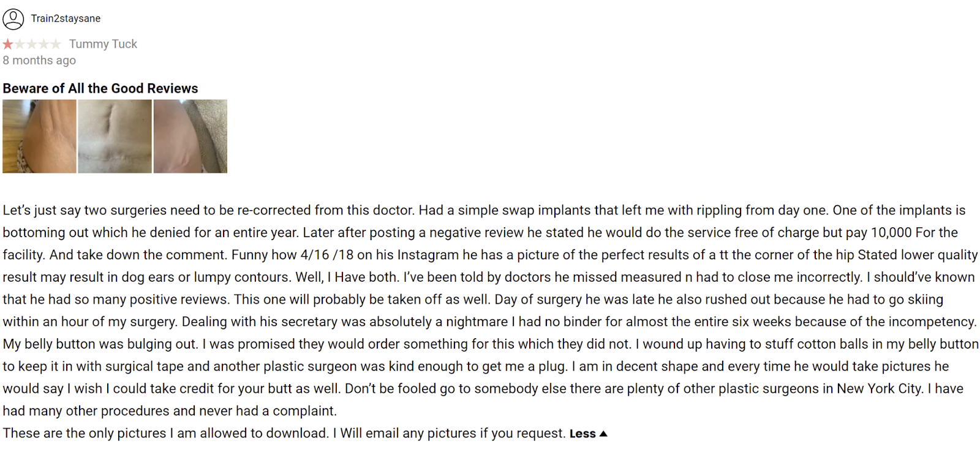The width and height of the screenshot is (980, 454).
Task: Click the '10,000' amount in the review
Action: tap(891, 233)
